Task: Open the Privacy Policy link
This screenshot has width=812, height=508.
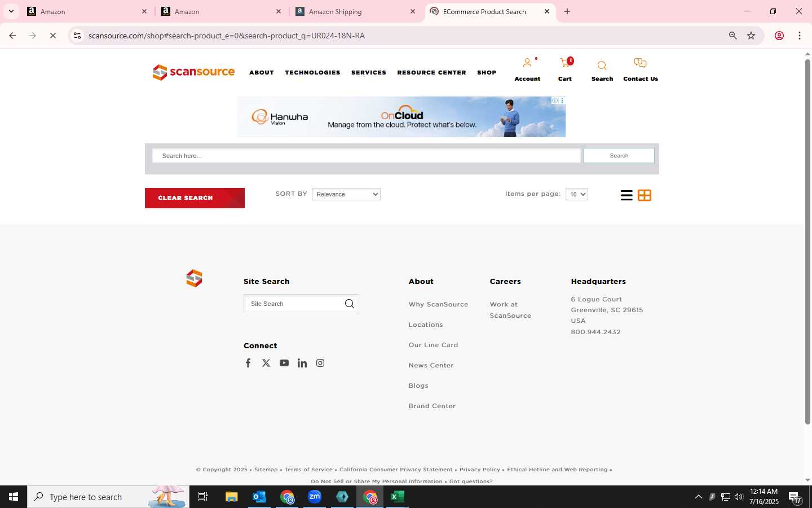Action: point(479,470)
